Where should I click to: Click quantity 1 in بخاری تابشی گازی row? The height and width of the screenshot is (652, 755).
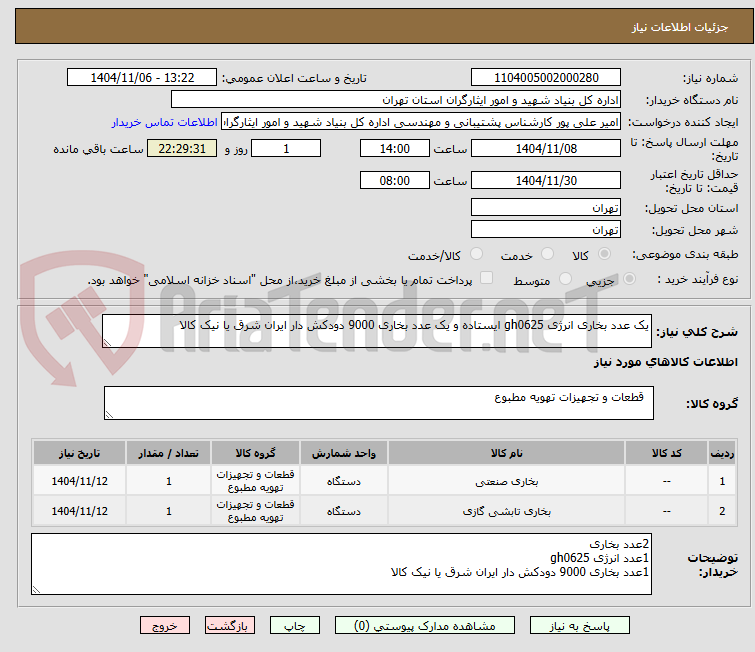(169, 511)
